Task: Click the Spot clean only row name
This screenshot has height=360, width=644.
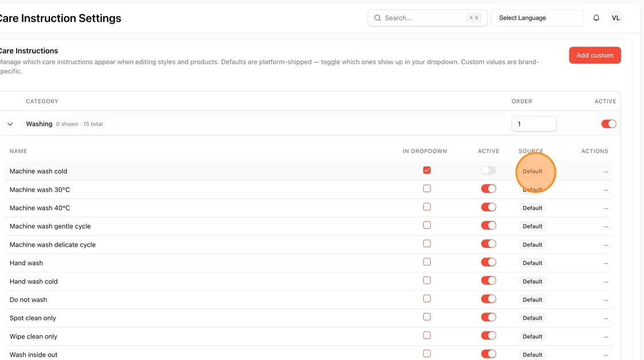Action: click(33, 318)
